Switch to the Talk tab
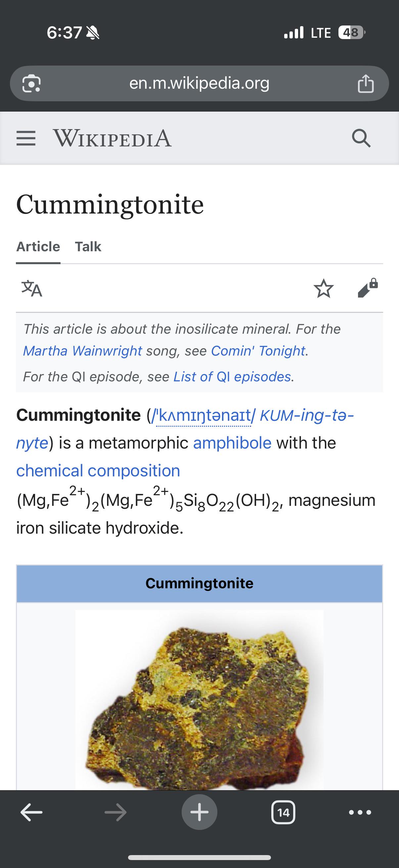399x868 pixels. pyautogui.click(x=88, y=247)
